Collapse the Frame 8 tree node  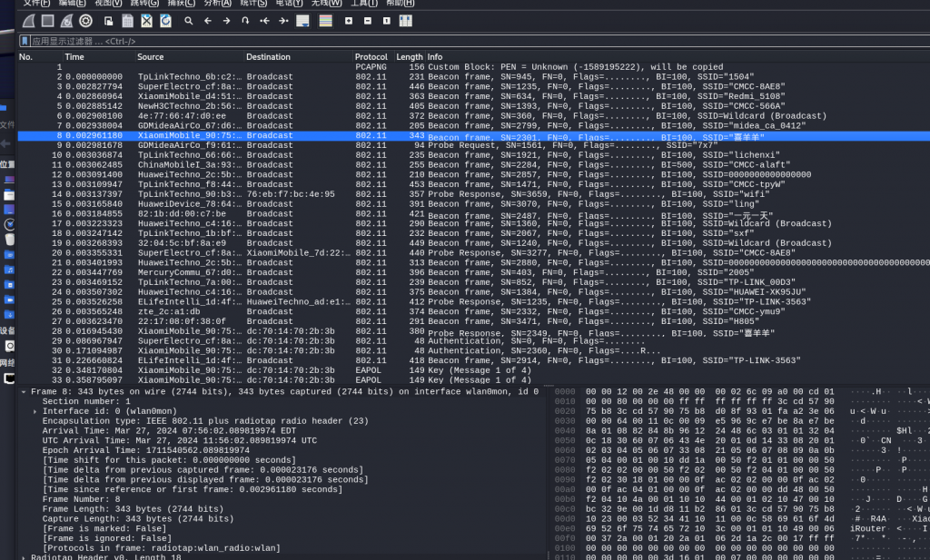tap(24, 392)
